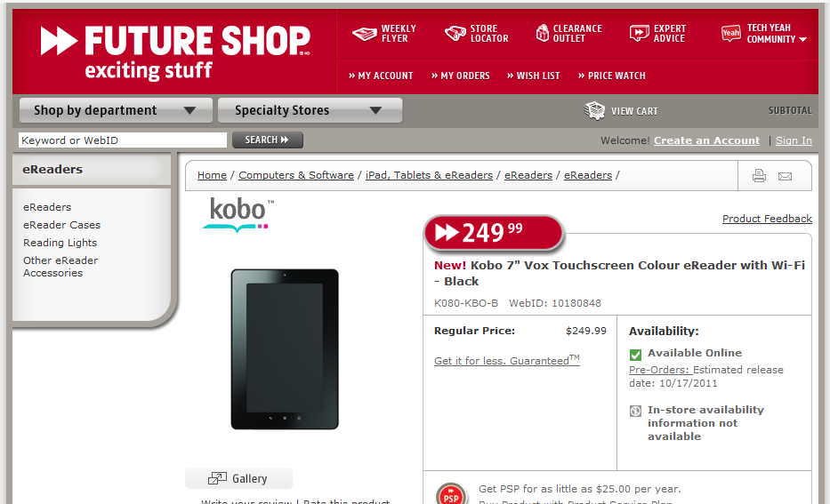
Task: Click the Tech Yeah speech-bubble icon
Action: (731, 33)
